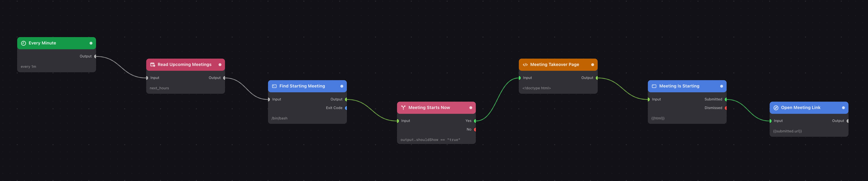Click the Output port of Open Meeting Link

pyautogui.click(x=848, y=121)
